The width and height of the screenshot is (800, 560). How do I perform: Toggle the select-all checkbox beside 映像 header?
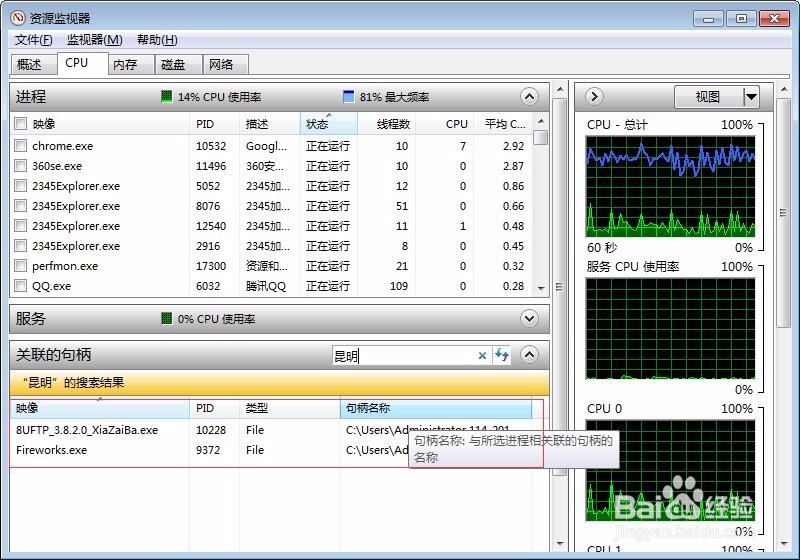click(20, 123)
